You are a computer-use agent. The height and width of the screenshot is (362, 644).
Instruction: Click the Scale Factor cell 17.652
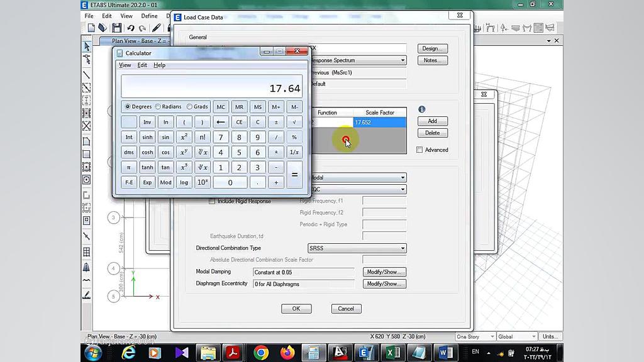click(x=379, y=123)
